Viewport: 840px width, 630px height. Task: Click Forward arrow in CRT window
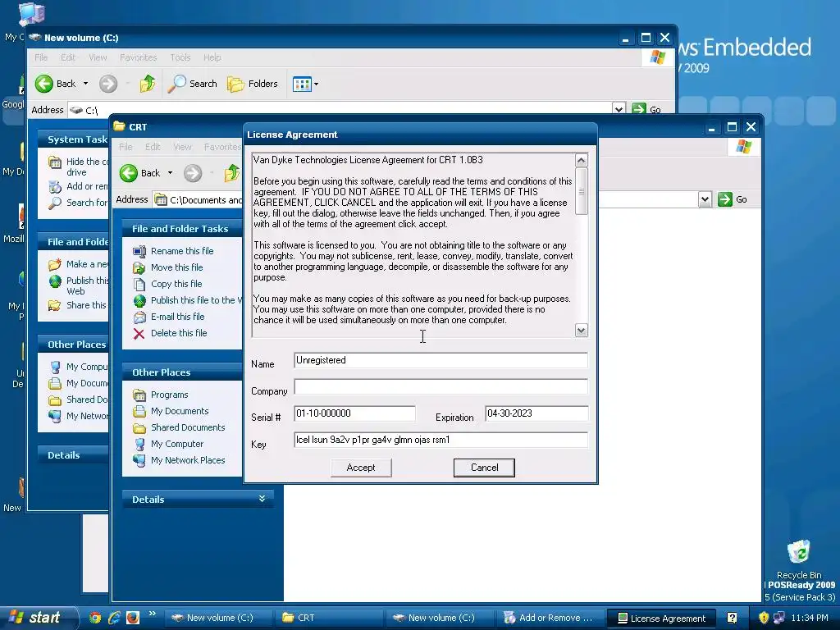(x=193, y=173)
